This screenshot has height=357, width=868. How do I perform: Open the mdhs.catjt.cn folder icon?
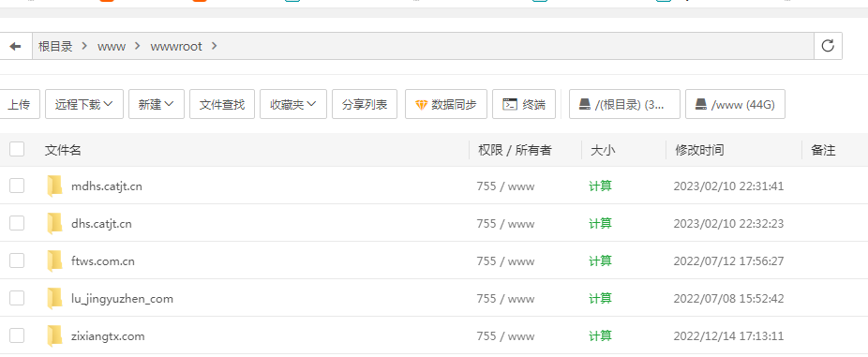pos(54,186)
